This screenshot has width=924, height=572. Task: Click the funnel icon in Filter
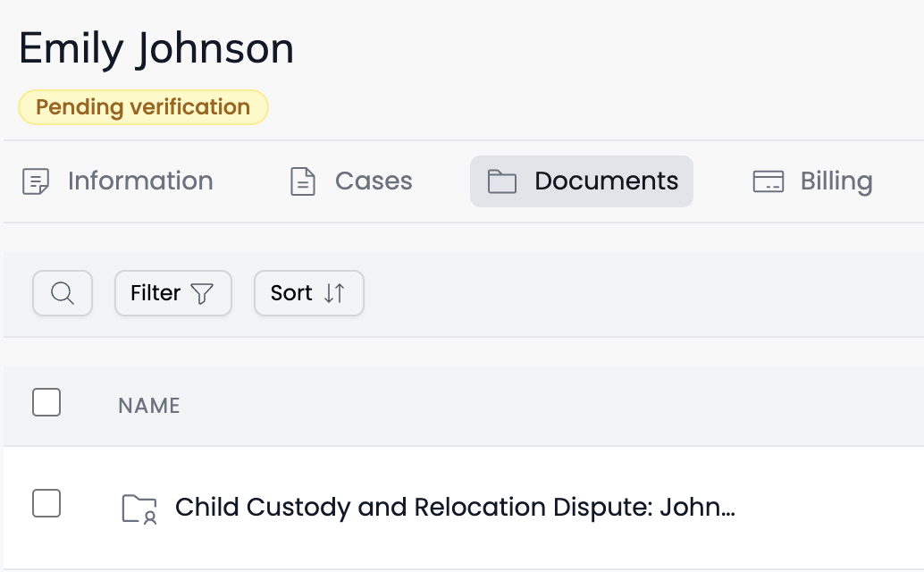(x=203, y=293)
